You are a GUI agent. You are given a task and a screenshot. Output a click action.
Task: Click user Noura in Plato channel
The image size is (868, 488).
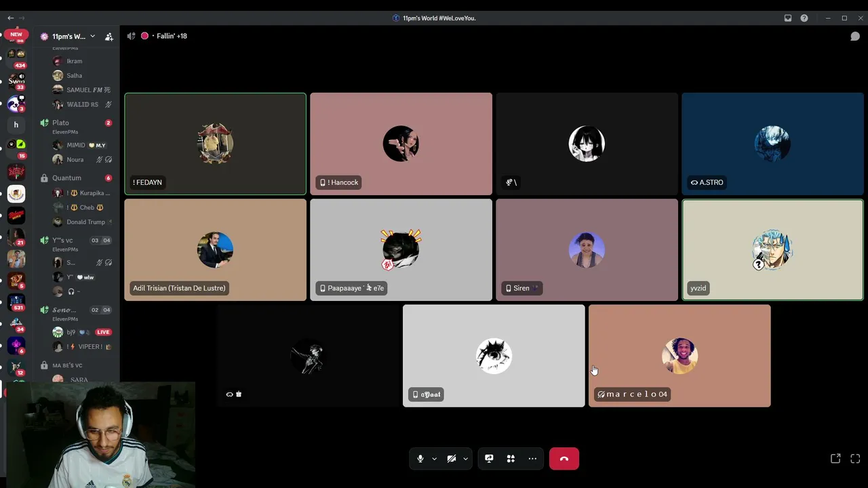click(x=75, y=160)
